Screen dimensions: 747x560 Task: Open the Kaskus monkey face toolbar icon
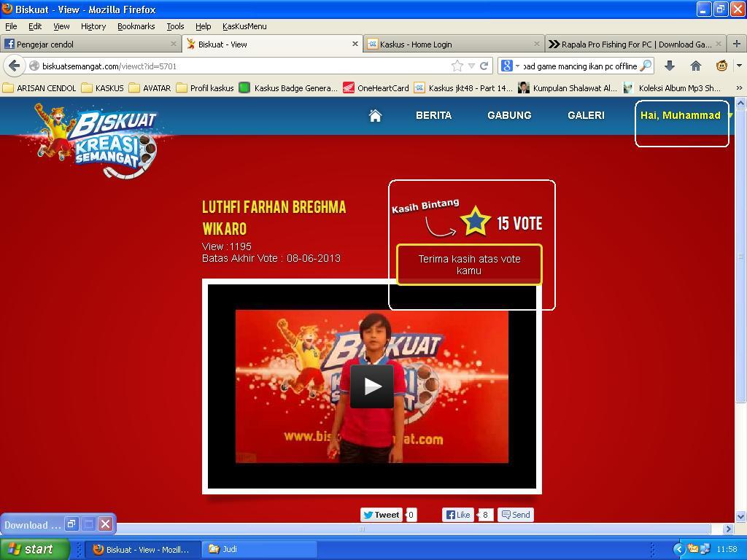pos(721,66)
